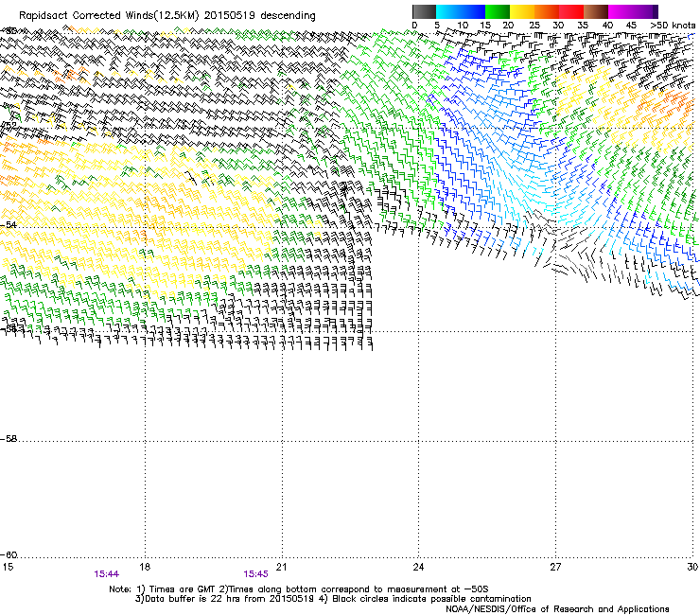Select the brown 35-40 knots color swatch

[x=596, y=11]
